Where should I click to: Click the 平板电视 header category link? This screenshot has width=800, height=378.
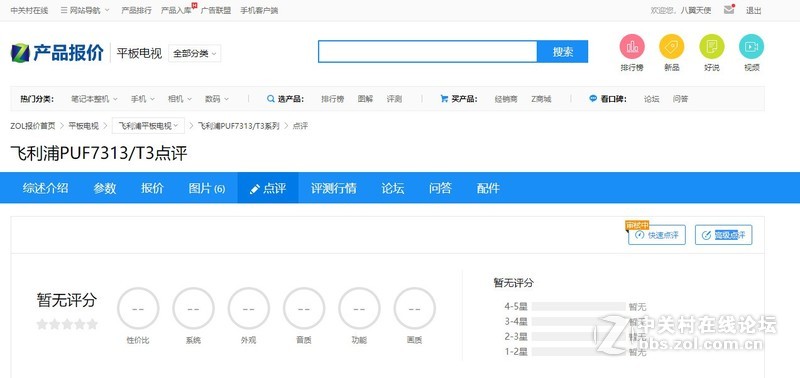(x=139, y=53)
